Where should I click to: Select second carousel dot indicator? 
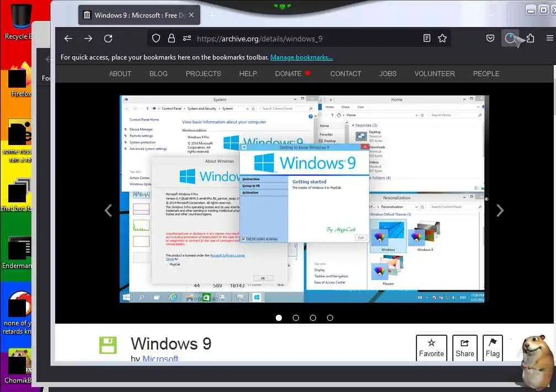pos(296,318)
